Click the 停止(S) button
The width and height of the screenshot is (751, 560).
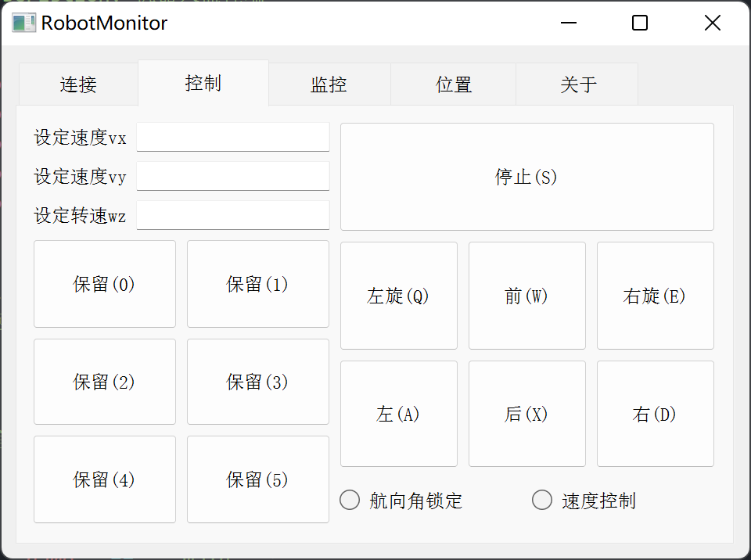pos(526,177)
